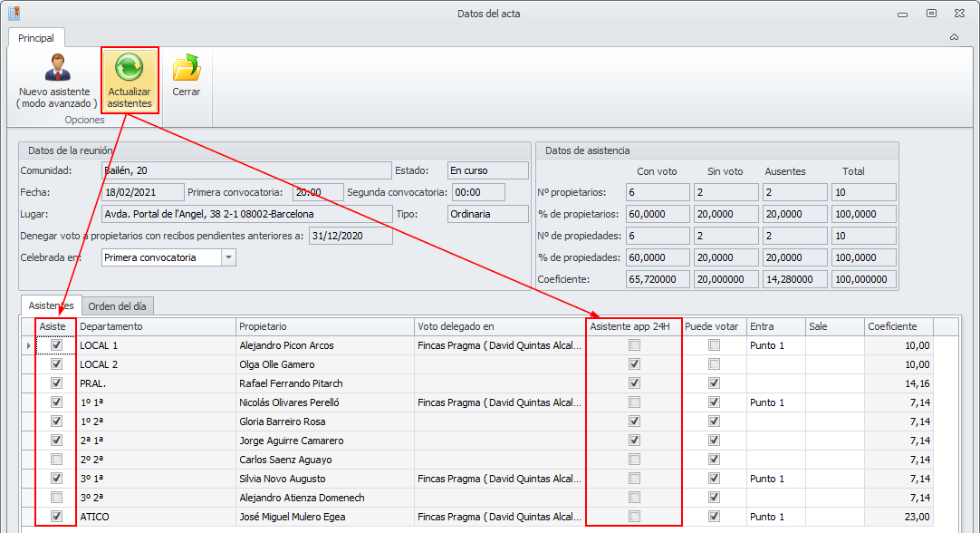This screenshot has height=533, width=980.
Task: Select the Principal ribbon tab
Action: tap(36, 38)
